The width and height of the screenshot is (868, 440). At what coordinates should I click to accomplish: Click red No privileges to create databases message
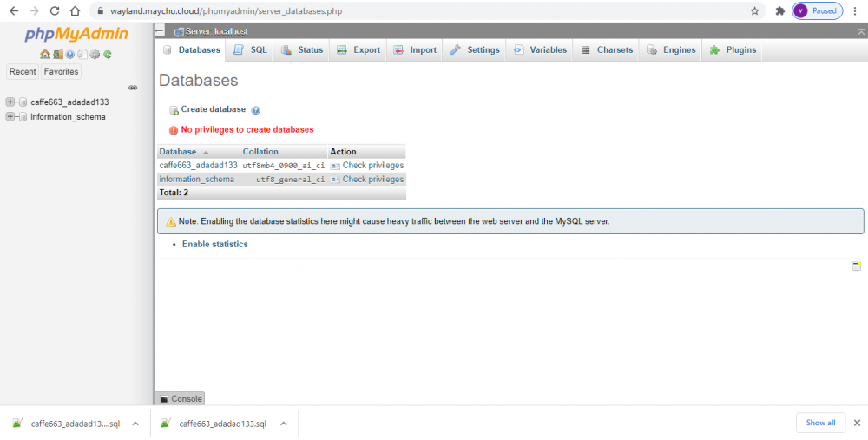pyautogui.click(x=247, y=129)
